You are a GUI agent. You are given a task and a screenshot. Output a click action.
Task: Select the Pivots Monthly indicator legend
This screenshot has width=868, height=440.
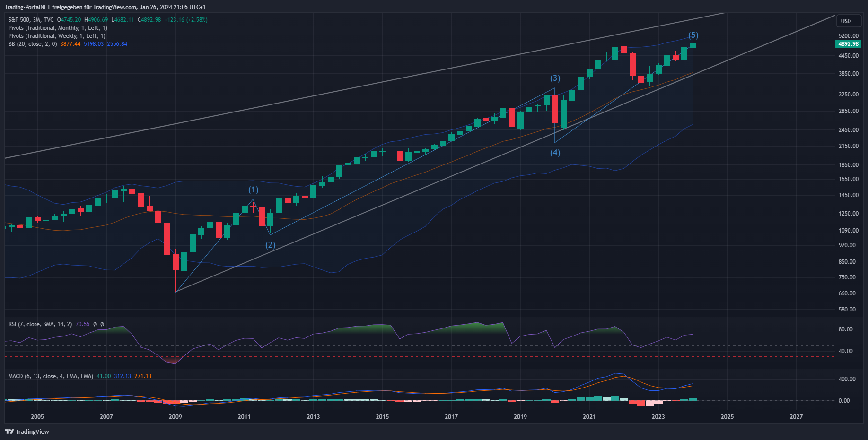tap(57, 28)
